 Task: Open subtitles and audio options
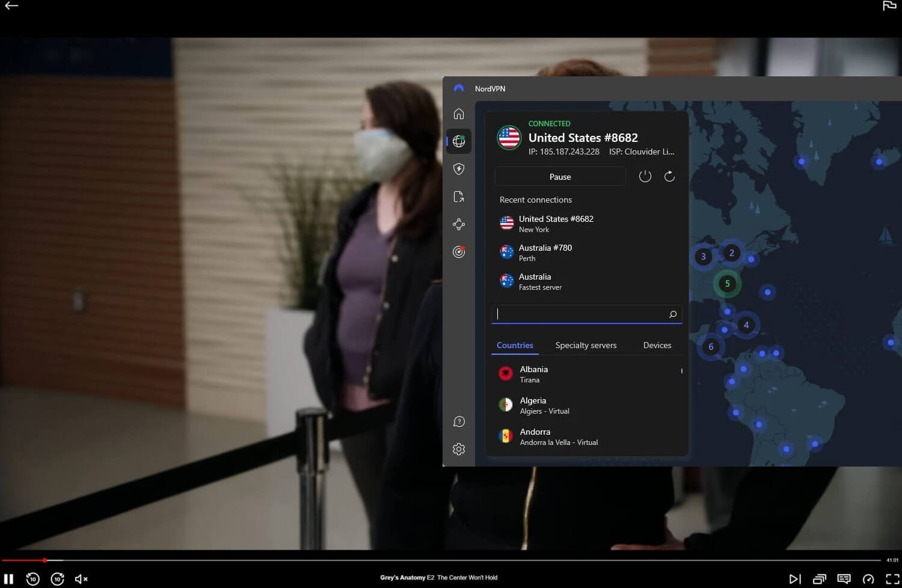click(x=844, y=579)
